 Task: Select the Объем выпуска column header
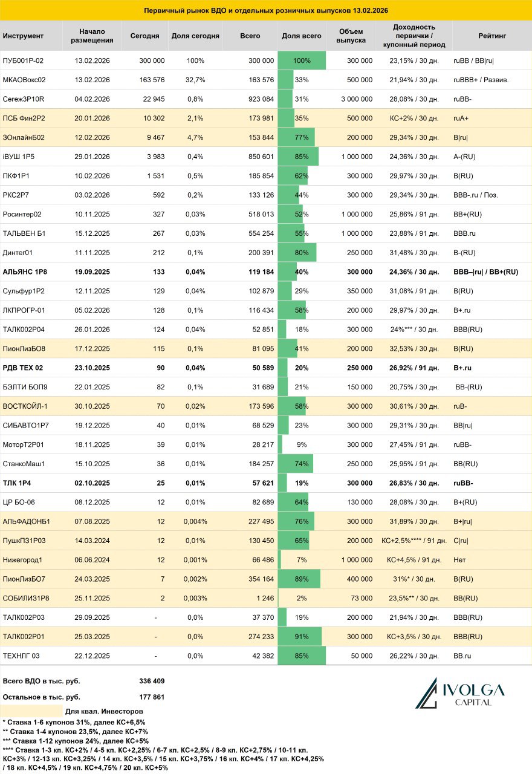351,36
